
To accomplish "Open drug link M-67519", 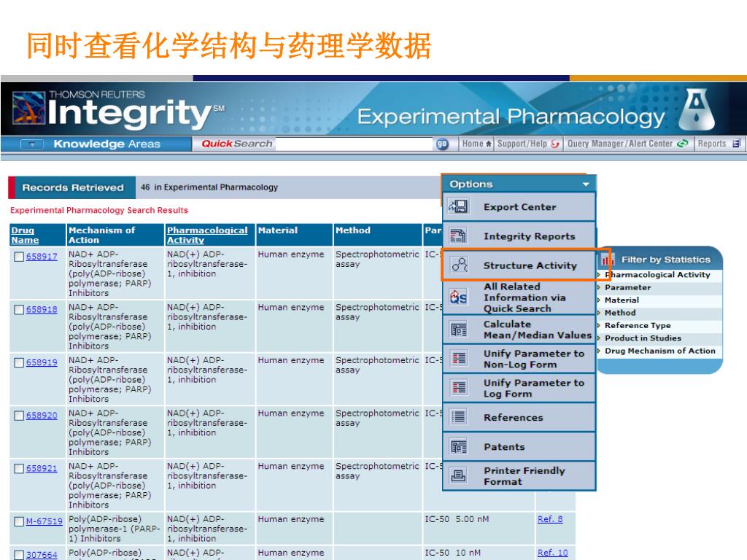I will 44,521.
